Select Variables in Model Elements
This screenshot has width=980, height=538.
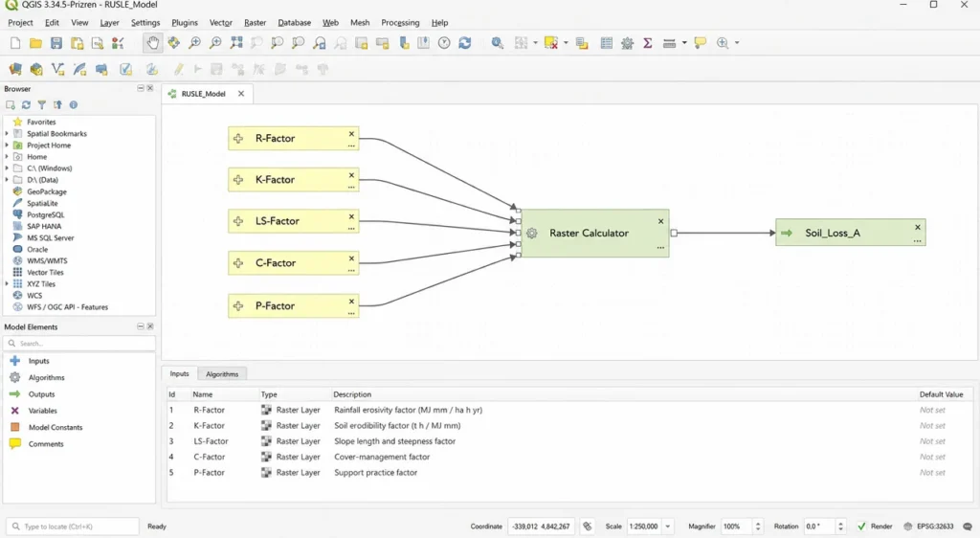coord(42,411)
